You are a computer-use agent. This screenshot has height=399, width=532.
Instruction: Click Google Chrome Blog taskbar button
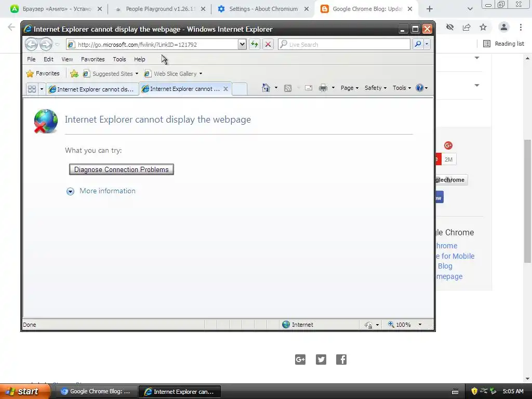96,392
